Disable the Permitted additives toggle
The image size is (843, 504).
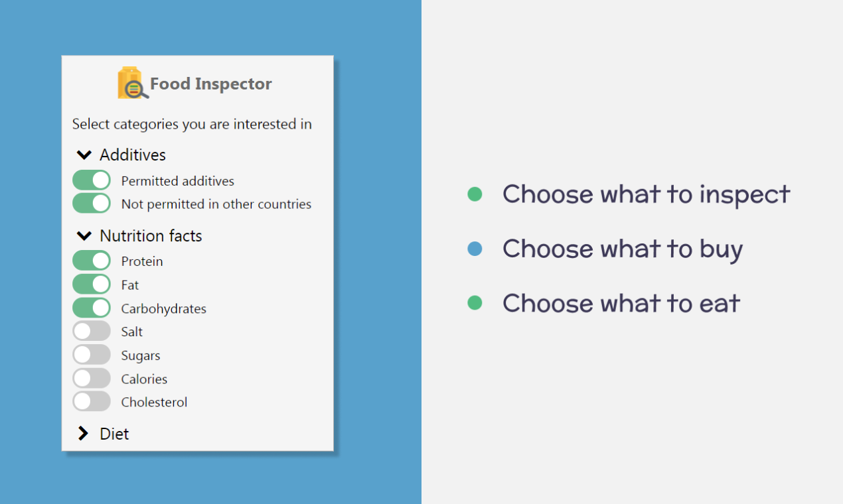click(92, 180)
